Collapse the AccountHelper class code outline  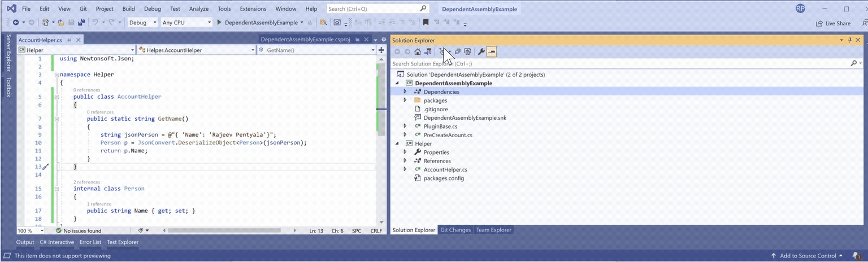coord(57,97)
